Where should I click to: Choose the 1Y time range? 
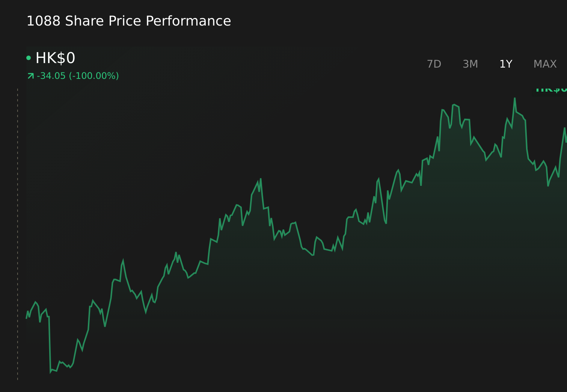pos(506,64)
